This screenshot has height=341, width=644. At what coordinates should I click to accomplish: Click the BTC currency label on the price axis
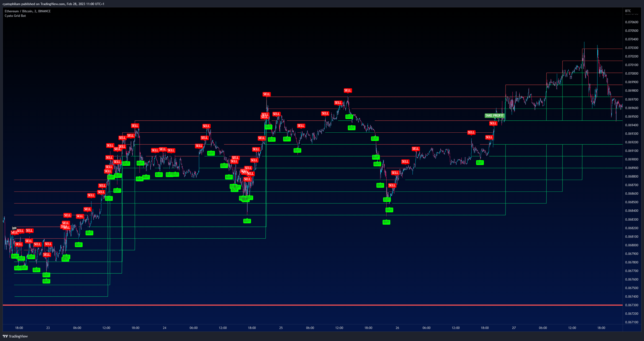point(628,11)
